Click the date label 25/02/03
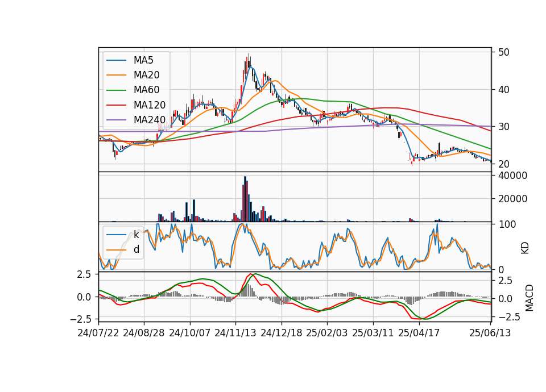Screen dimensions: 546x392 327,333
